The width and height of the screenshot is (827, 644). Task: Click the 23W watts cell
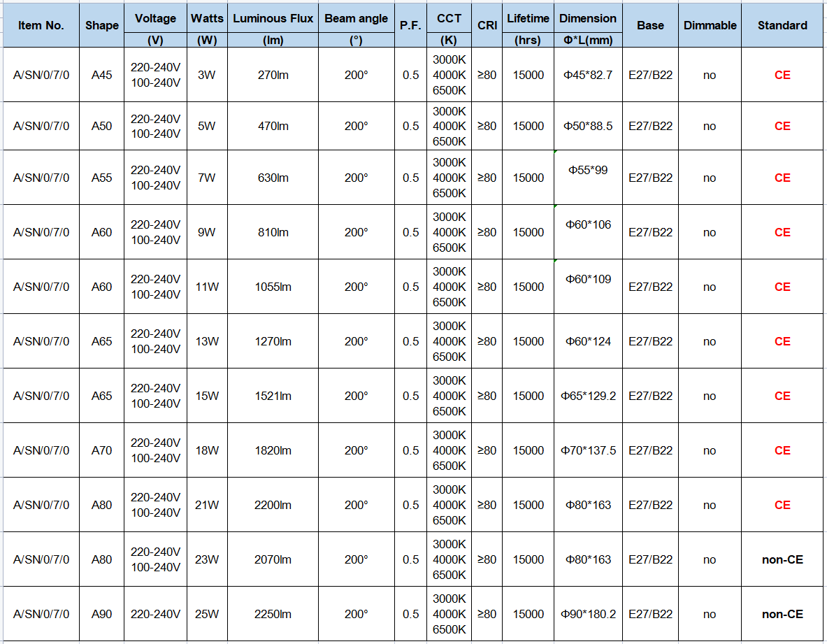[208, 559]
